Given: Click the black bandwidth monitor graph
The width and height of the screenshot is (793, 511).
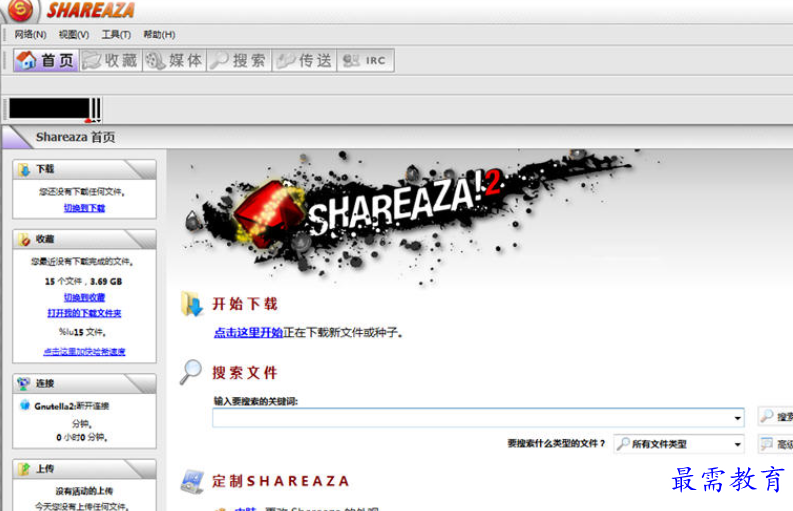Looking at the screenshot, I should pos(50,108).
